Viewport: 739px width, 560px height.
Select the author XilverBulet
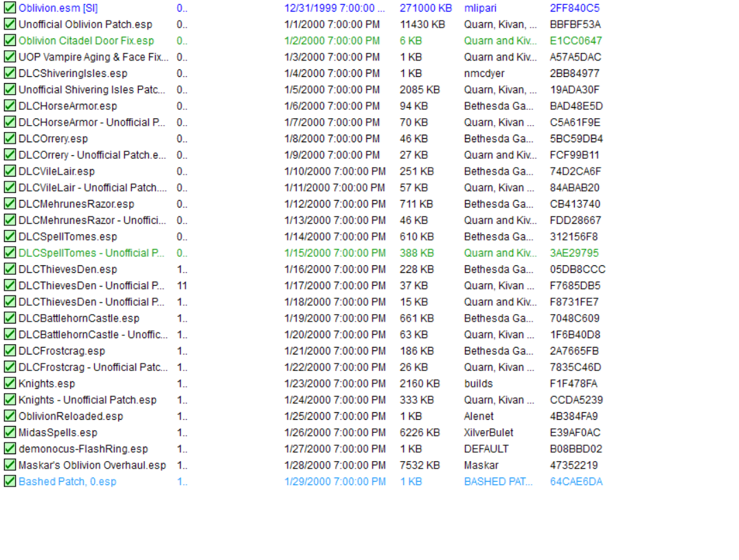(x=489, y=433)
